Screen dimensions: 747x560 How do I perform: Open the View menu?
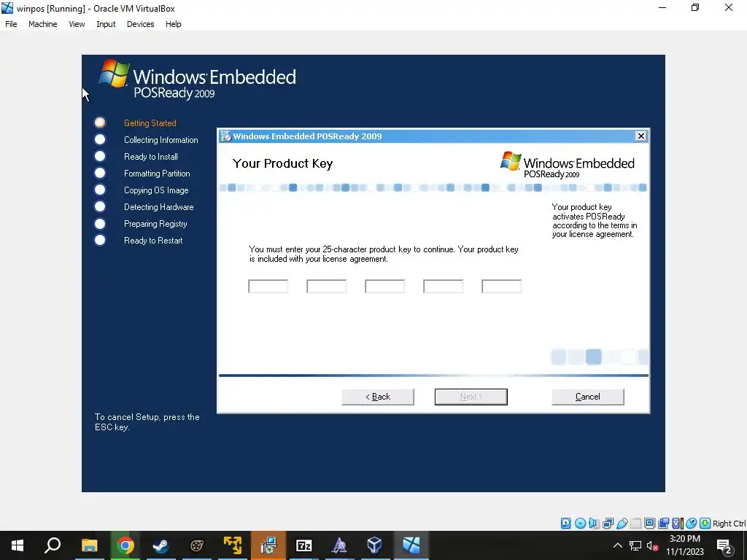point(77,24)
